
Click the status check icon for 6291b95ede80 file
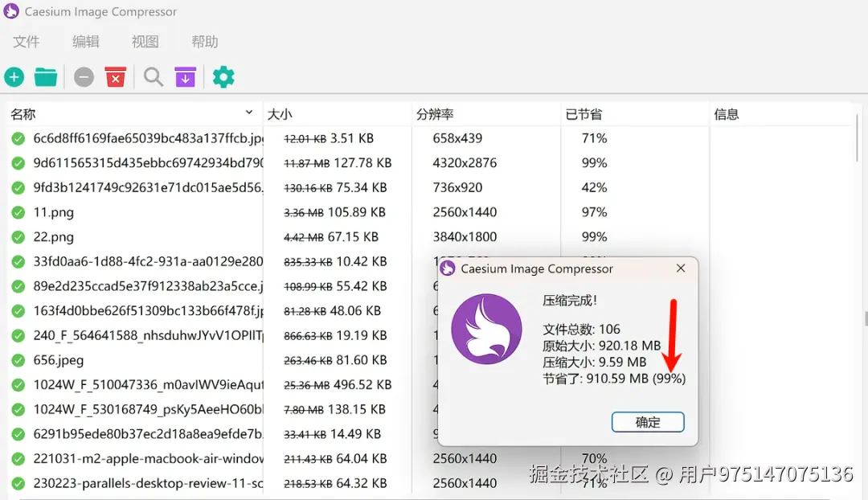(x=18, y=434)
